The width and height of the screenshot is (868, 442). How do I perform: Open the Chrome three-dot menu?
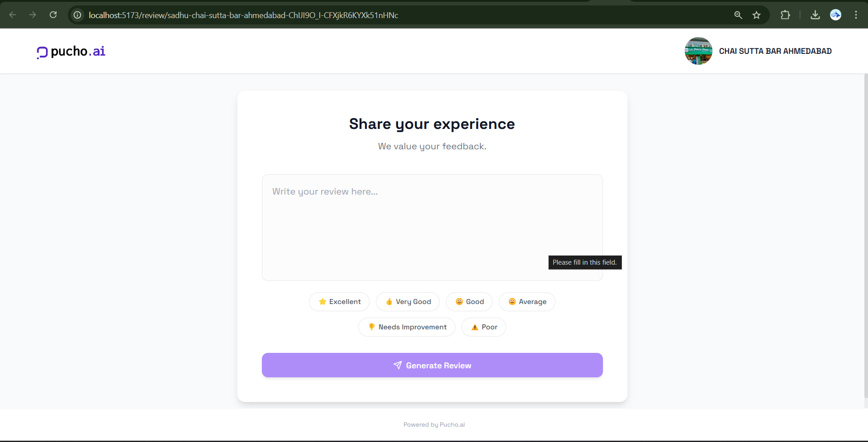pos(856,15)
